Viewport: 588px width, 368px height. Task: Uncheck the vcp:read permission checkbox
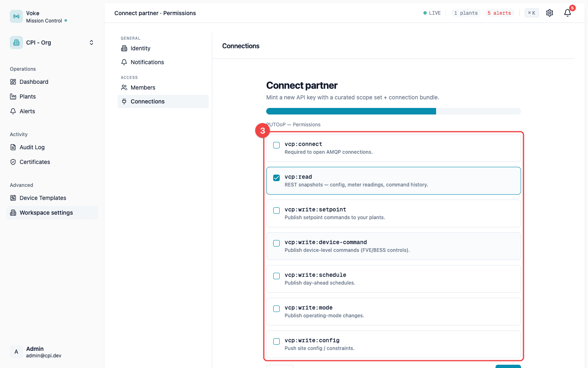pyautogui.click(x=276, y=178)
